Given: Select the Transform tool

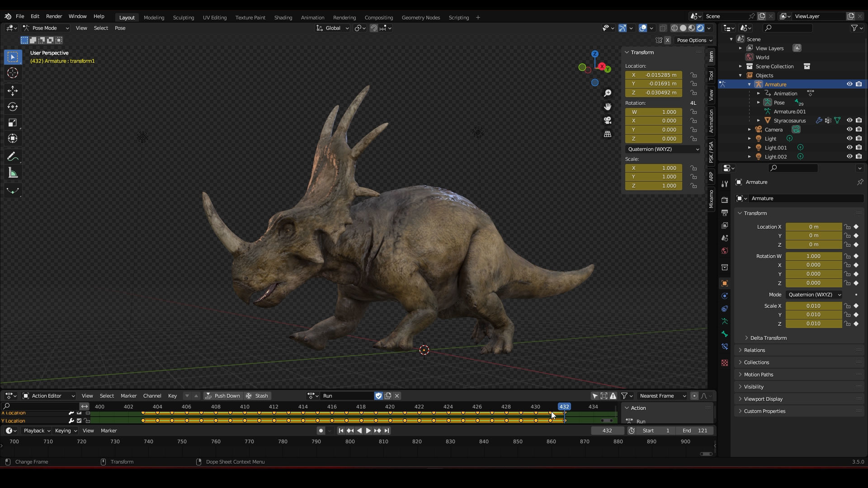Looking at the screenshot, I should (x=13, y=139).
